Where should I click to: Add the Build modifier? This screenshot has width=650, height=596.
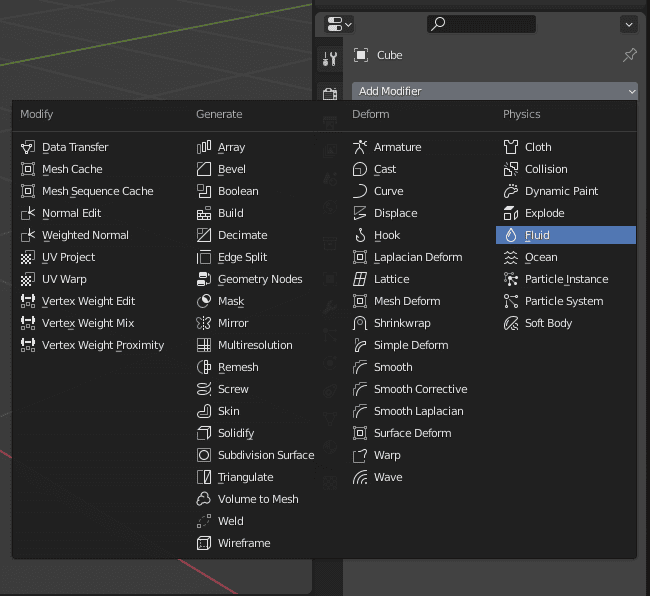coord(220,213)
